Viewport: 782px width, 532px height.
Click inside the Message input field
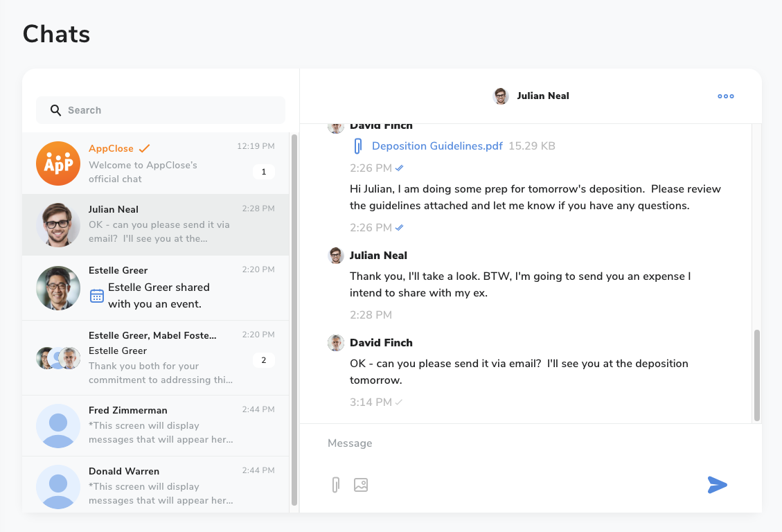point(485,443)
